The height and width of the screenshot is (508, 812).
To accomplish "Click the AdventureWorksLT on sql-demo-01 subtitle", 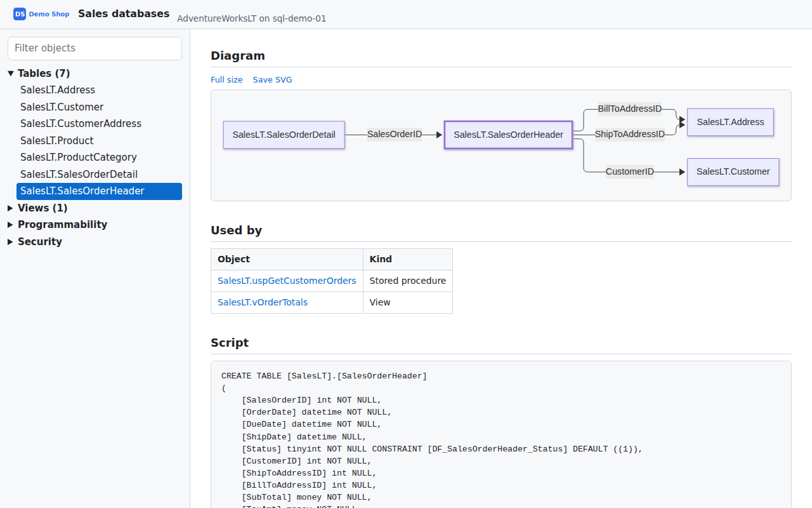I will click(x=252, y=18).
